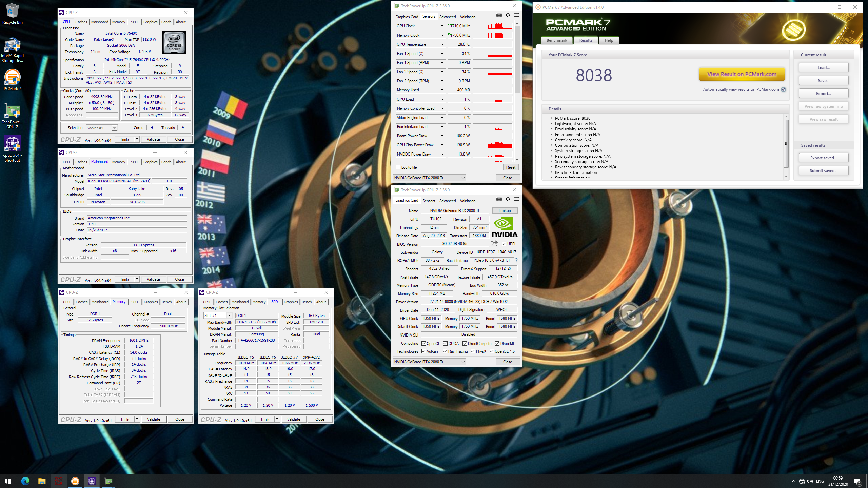This screenshot has width=868, height=488.
Task: Open GPU selector dropdown in Graphics Card window
Action: tap(429, 362)
